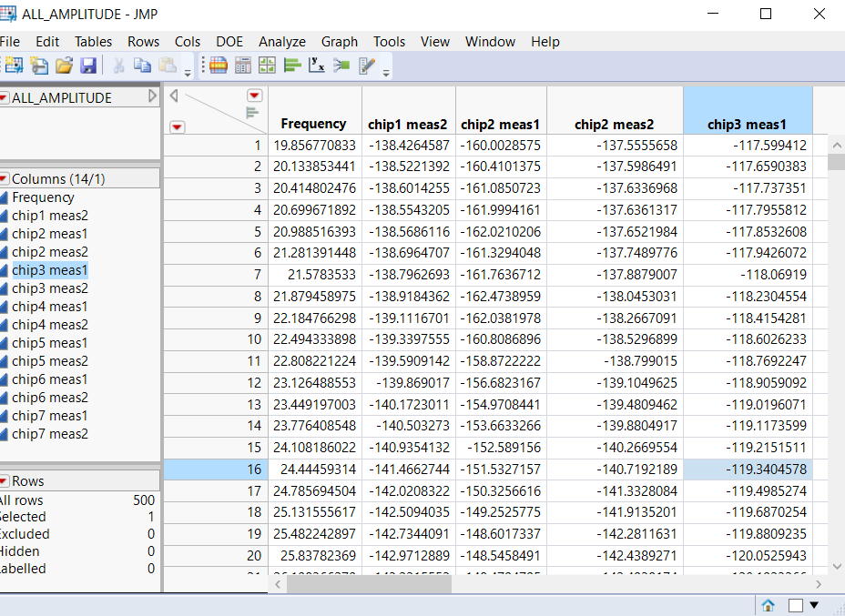Image resolution: width=845 pixels, height=616 pixels.
Task: Open the DOE menu
Action: [x=229, y=42]
